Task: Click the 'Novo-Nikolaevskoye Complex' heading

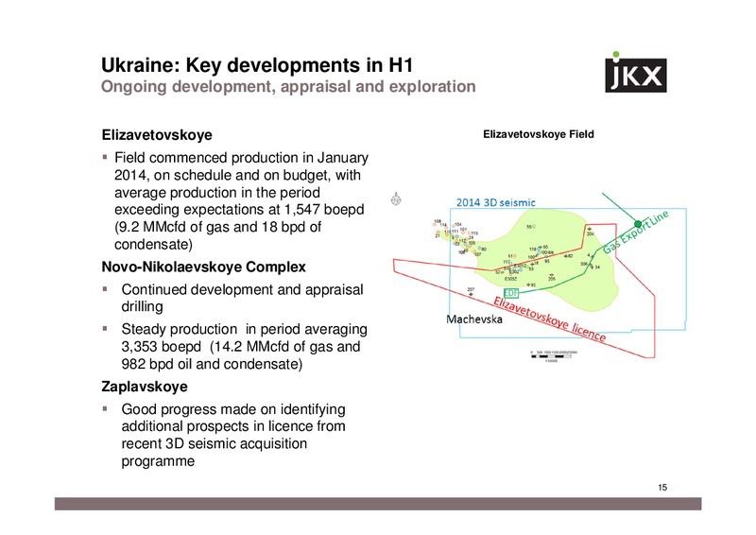Action: [203, 267]
